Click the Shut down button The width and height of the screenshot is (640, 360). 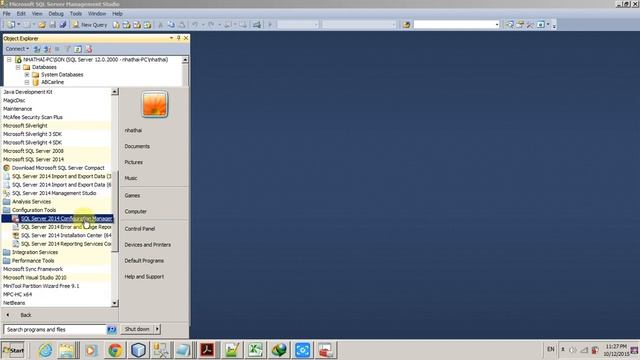click(137, 329)
